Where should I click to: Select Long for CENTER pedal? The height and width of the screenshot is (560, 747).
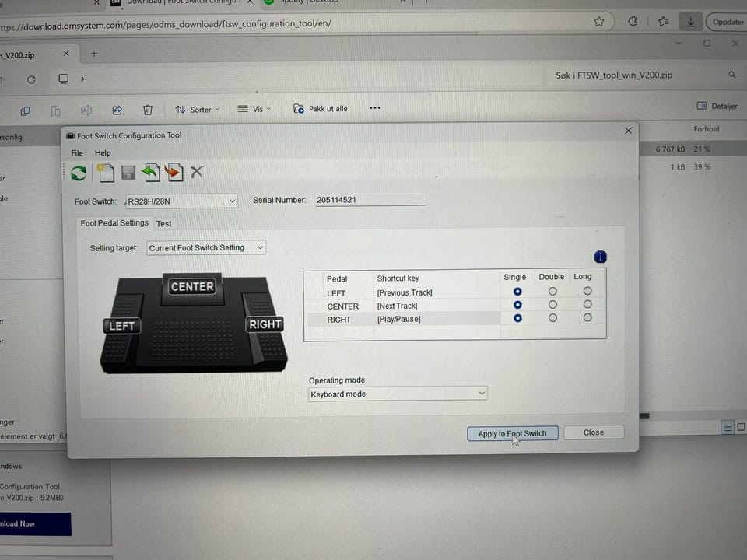pyautogui.click(x=587, y=304)
